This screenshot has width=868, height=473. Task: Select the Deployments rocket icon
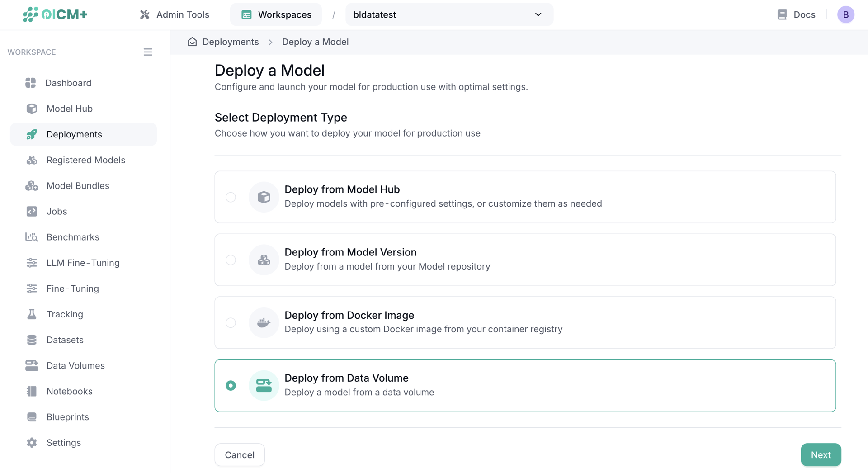[x=32, y=134]
